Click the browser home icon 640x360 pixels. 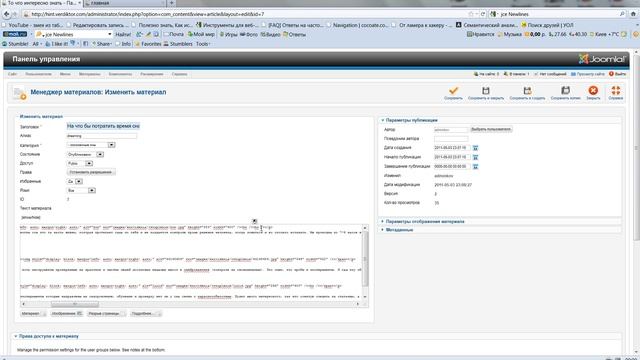[633, 14]
